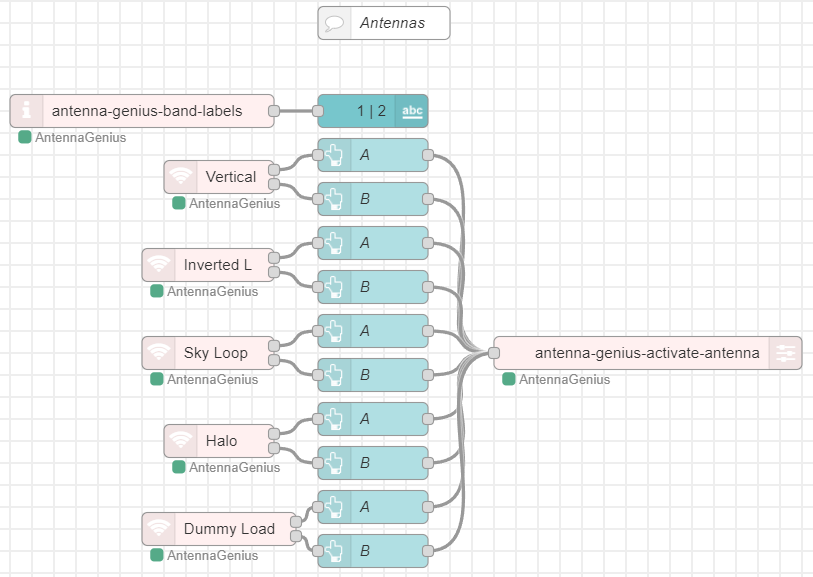Viewport: 813px width, 577px height.
Task: Click the hand icon on Vertical's B button node
Action: coord(334,199)
